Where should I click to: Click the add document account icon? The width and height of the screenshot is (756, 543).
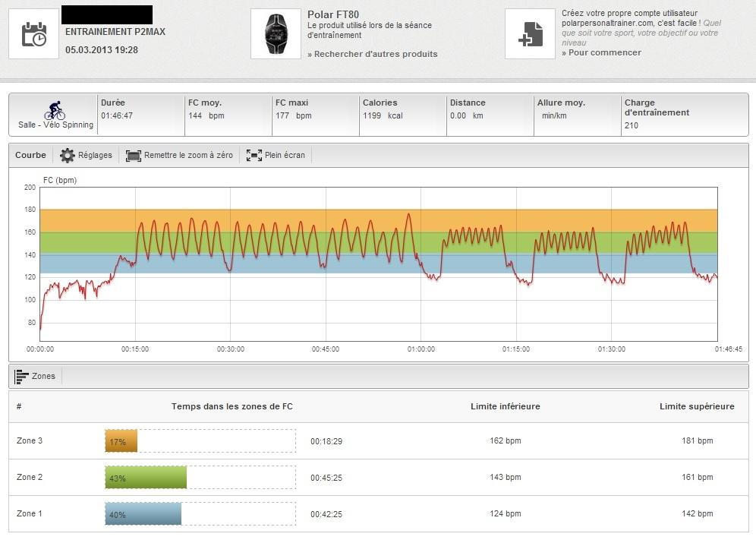coord(530,34)
